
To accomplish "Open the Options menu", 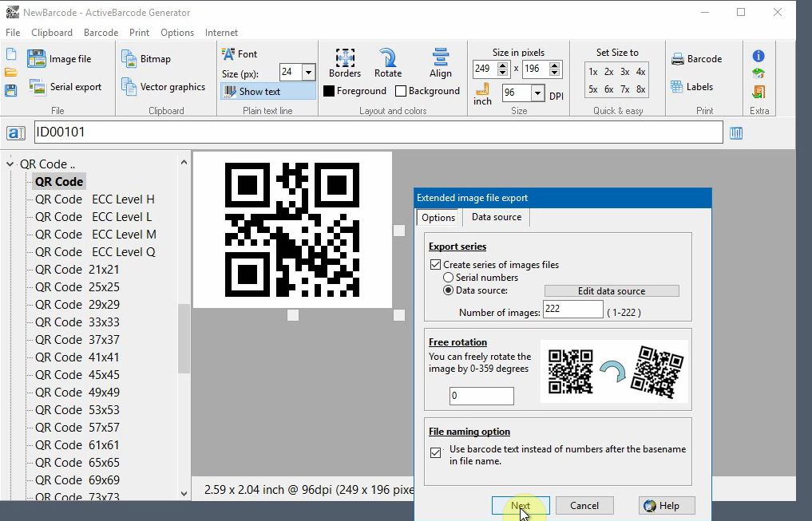I will point(177,33).
